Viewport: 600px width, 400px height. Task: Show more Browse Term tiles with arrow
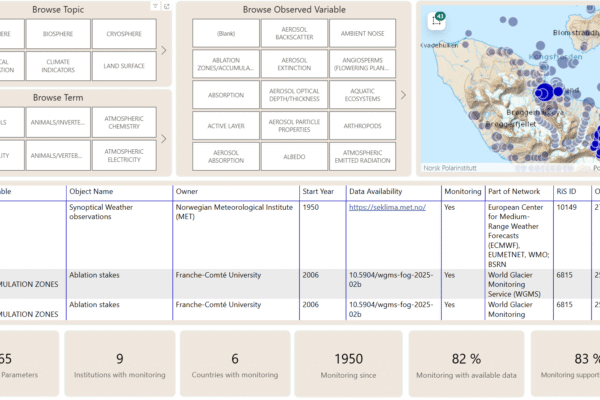pyautogui.click(x=163, y=139)
